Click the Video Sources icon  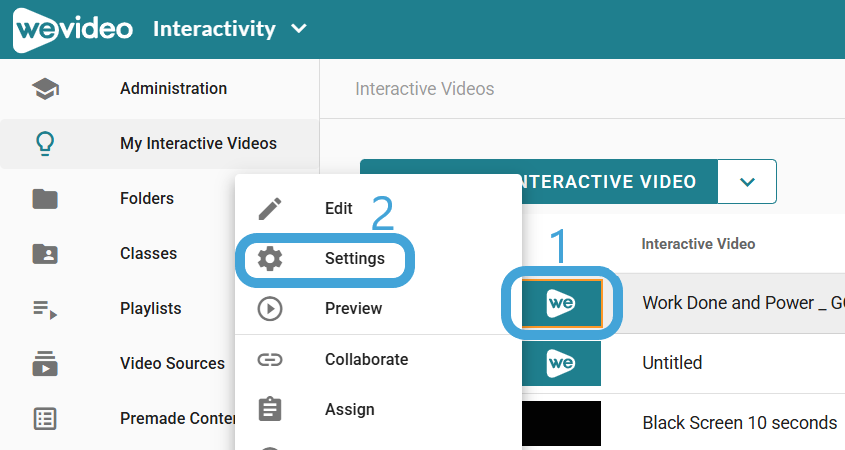pos(45,364)
